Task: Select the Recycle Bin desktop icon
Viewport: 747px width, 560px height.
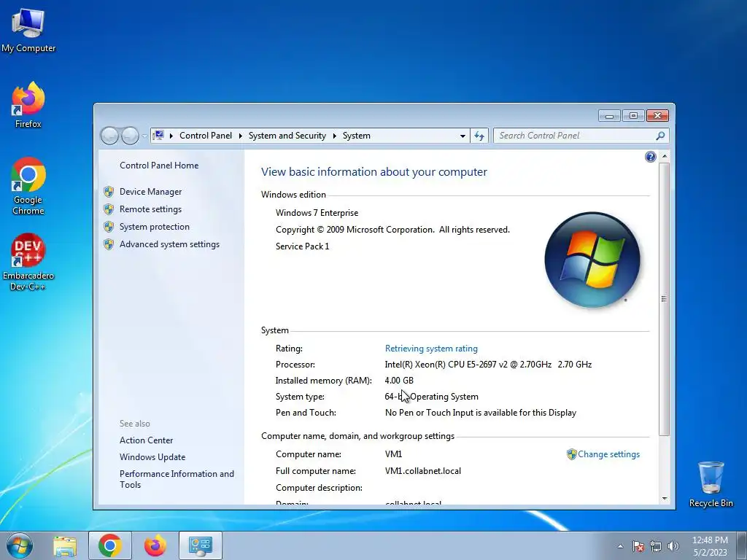Action: tap(711, 484)
